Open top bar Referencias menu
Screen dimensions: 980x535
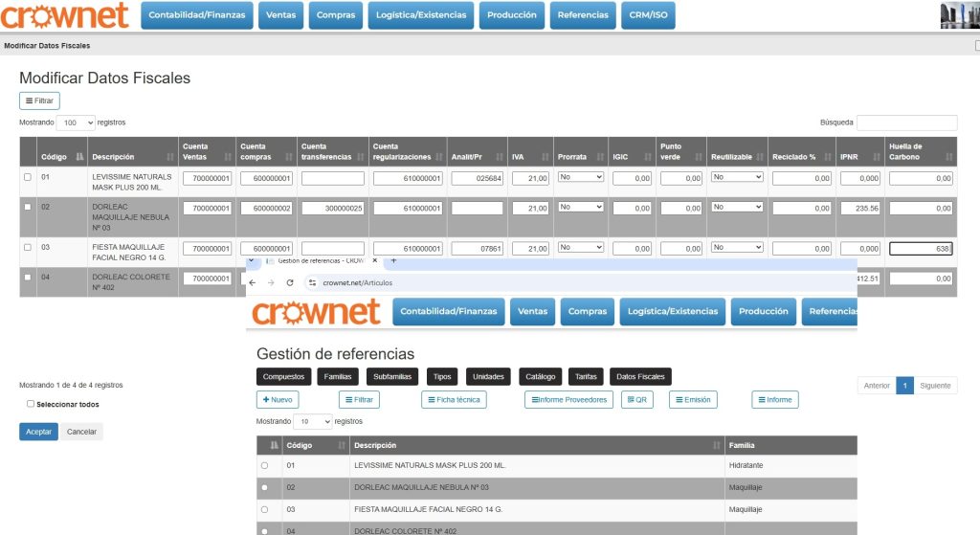(x=583, y=15)
